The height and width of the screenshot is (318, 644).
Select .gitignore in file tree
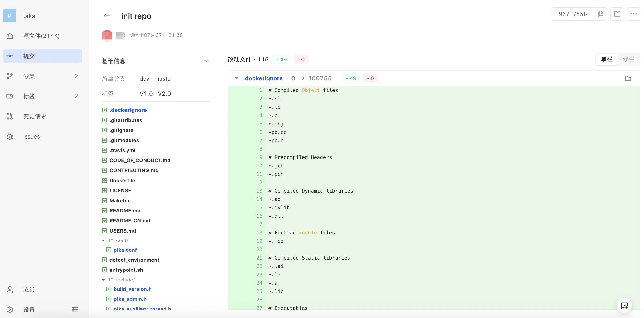coord(121,130)
